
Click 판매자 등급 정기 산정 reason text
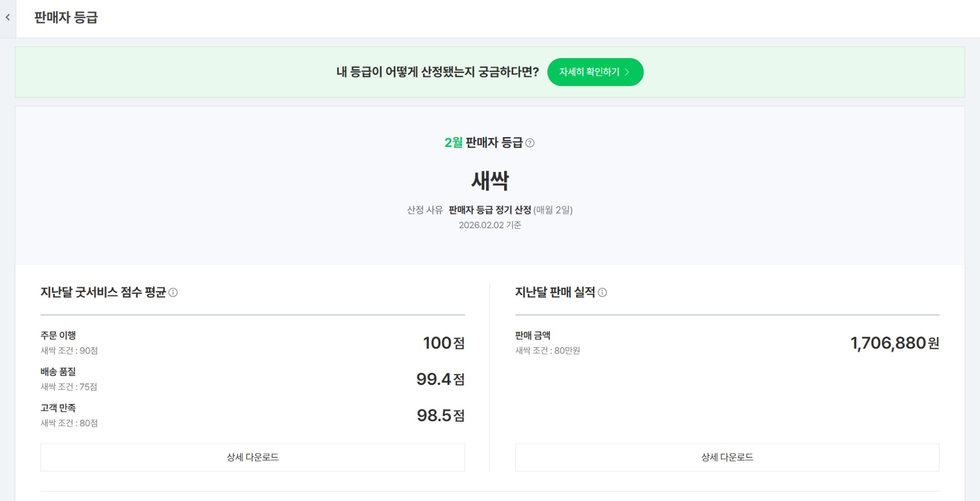[x=490, y=210]
